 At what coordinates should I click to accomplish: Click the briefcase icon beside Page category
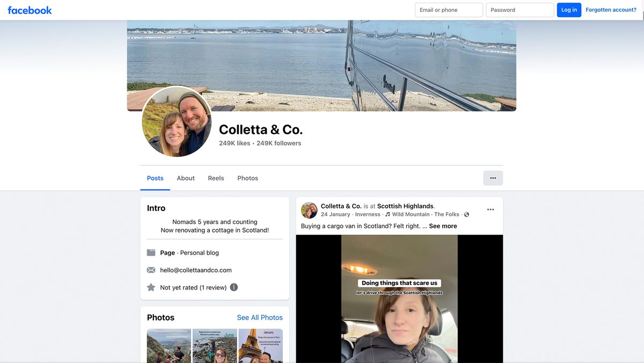(151, 252)
